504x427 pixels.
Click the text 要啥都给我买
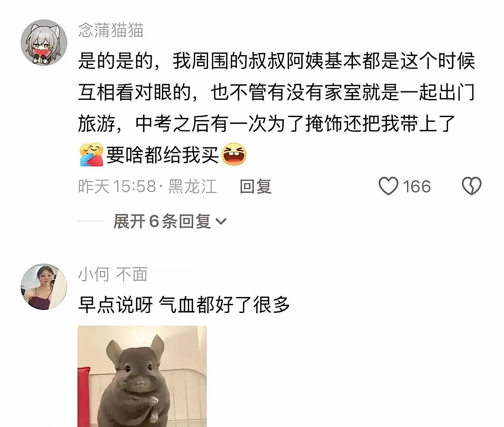pos(163,155)
